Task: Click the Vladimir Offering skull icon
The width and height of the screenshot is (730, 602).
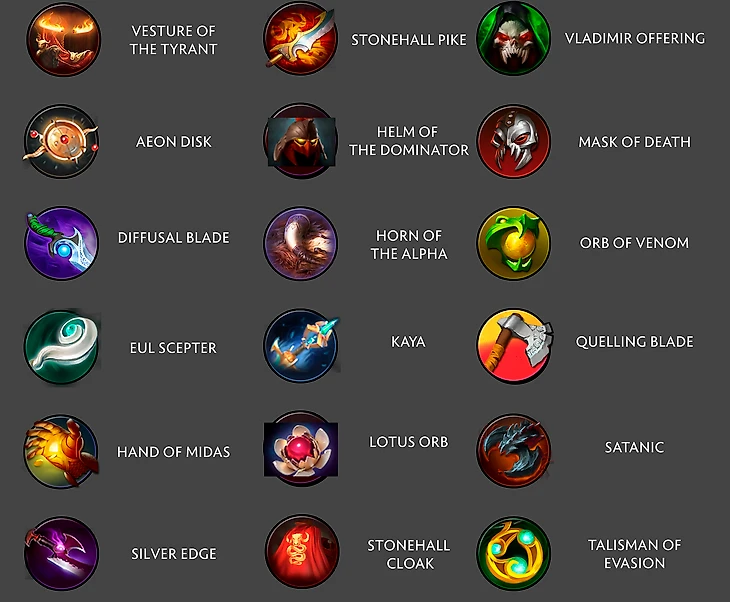Action: pyautogui.click(x=514, y=38)
